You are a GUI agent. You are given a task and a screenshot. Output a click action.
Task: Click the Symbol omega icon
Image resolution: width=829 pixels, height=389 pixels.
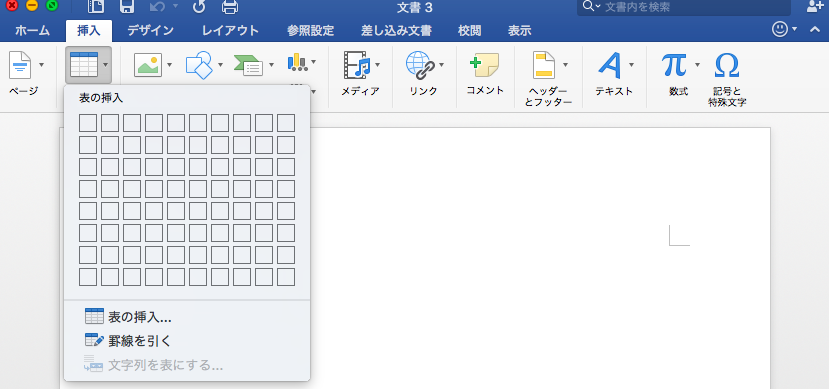click(727, 66)
